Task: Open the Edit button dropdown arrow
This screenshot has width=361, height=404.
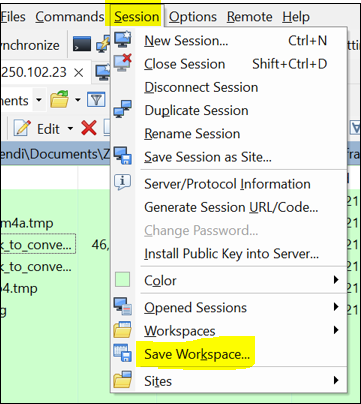Action: click(70, 129)
